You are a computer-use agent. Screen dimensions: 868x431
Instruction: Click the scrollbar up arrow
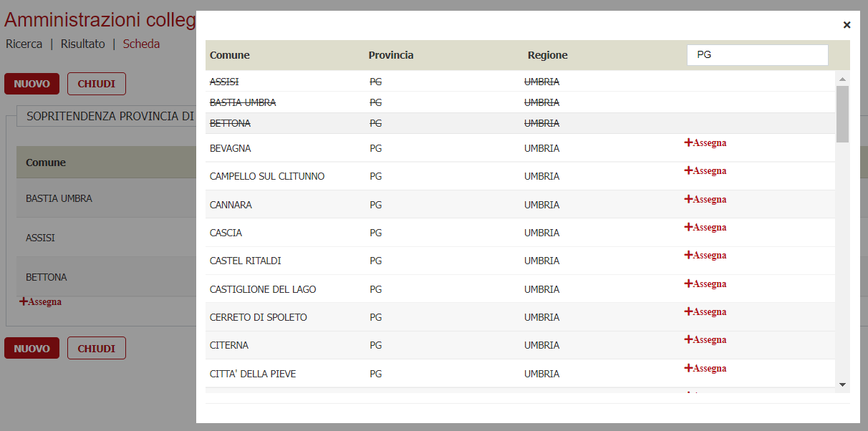(x=842, y=77)
